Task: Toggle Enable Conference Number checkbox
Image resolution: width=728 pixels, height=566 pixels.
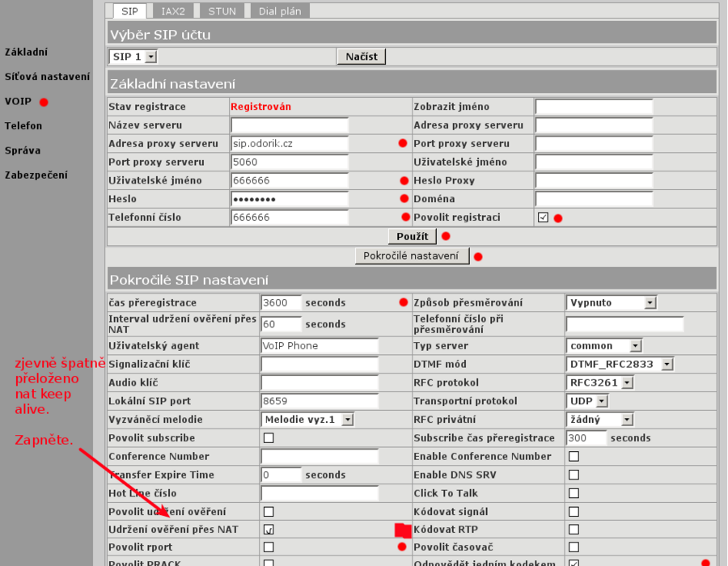Action: pyautogui.click(x=574, y=457)
